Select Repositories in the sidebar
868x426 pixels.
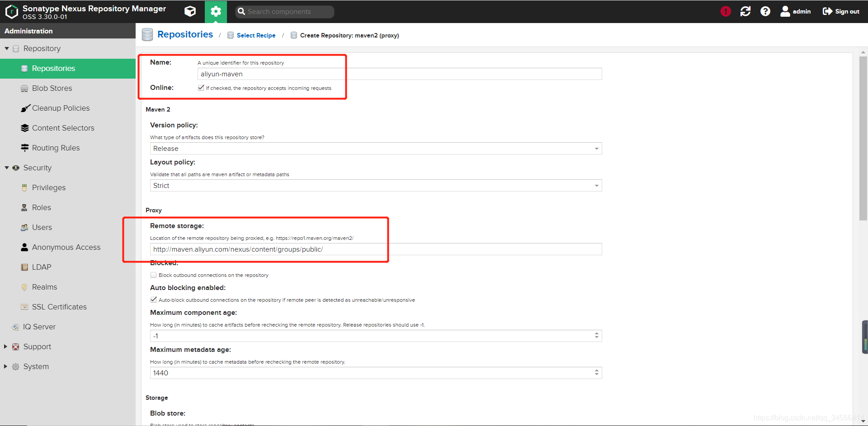point(68,69)
